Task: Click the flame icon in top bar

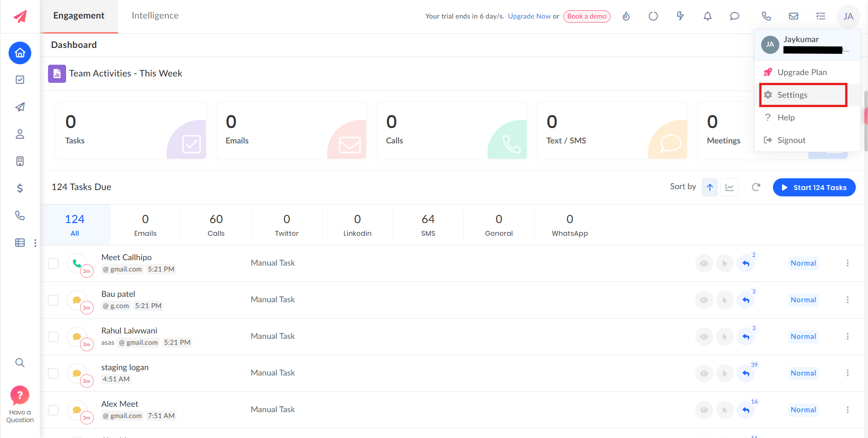Action: [x=626, y=16]
